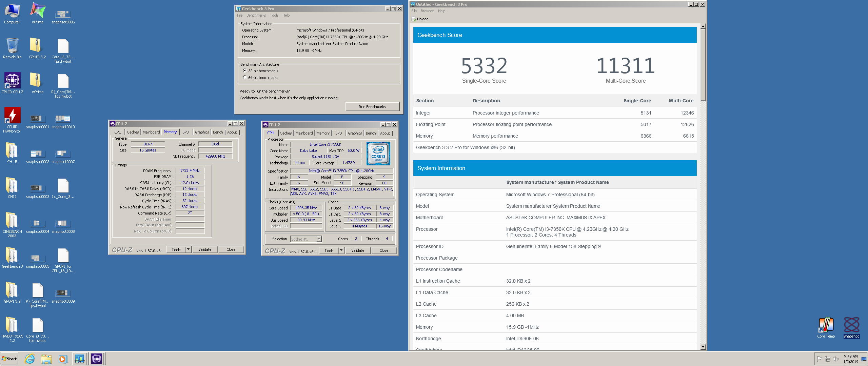This screenshot has width=868, height=366.
Task: Open Action Center flag in tray
Action: pos(819,359)
